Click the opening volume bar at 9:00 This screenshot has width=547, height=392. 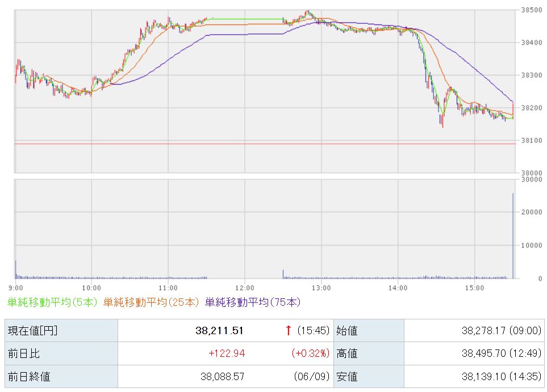[16, 269]
